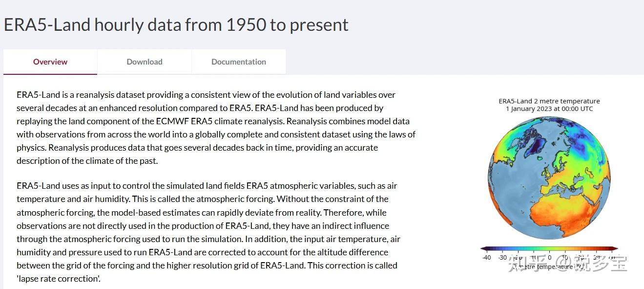Open the Download tab
Image resolution: width=644 pixels, height=289 pixels.
pos(145,62)
